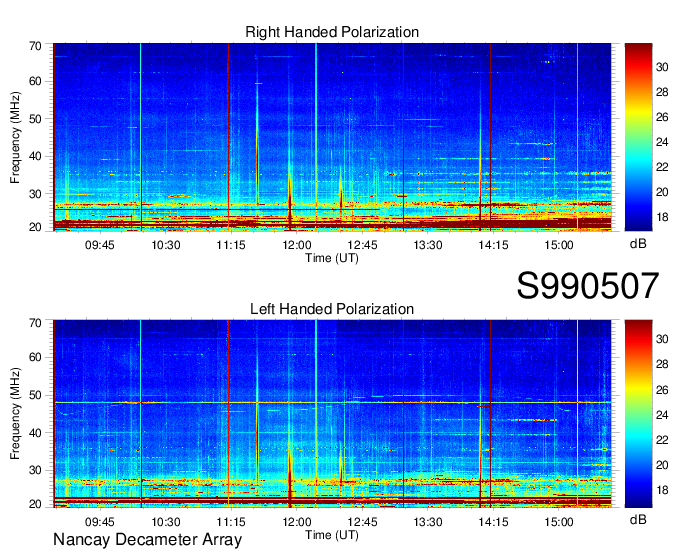Click the 10:30 tick label in bottom plot

165,522
